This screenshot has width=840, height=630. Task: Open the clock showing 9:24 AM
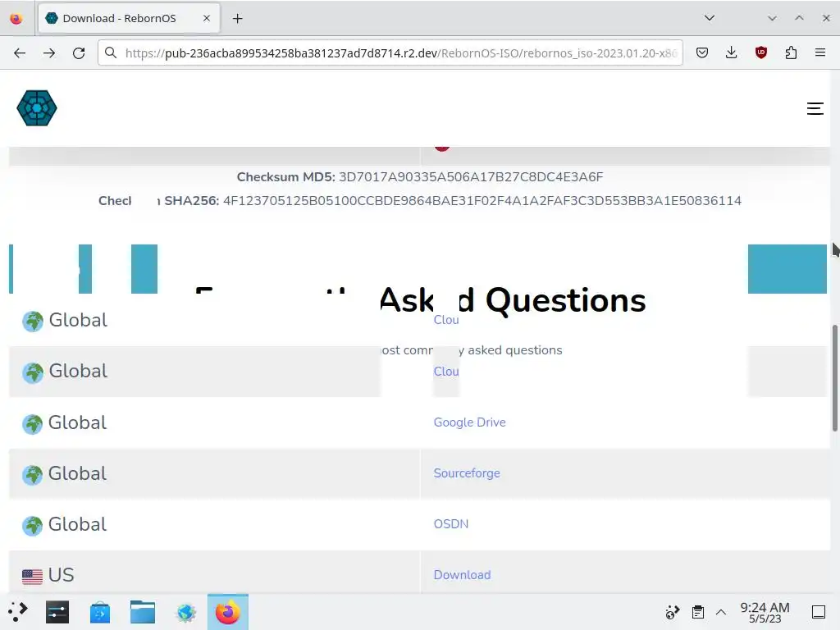click(765, 612)
